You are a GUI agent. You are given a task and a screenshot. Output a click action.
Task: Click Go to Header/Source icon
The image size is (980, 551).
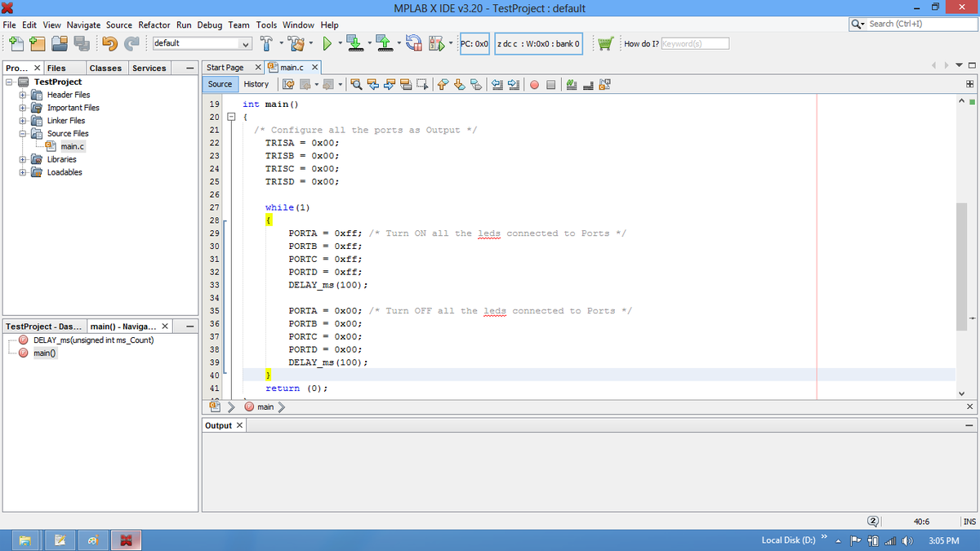click(604, 84)
